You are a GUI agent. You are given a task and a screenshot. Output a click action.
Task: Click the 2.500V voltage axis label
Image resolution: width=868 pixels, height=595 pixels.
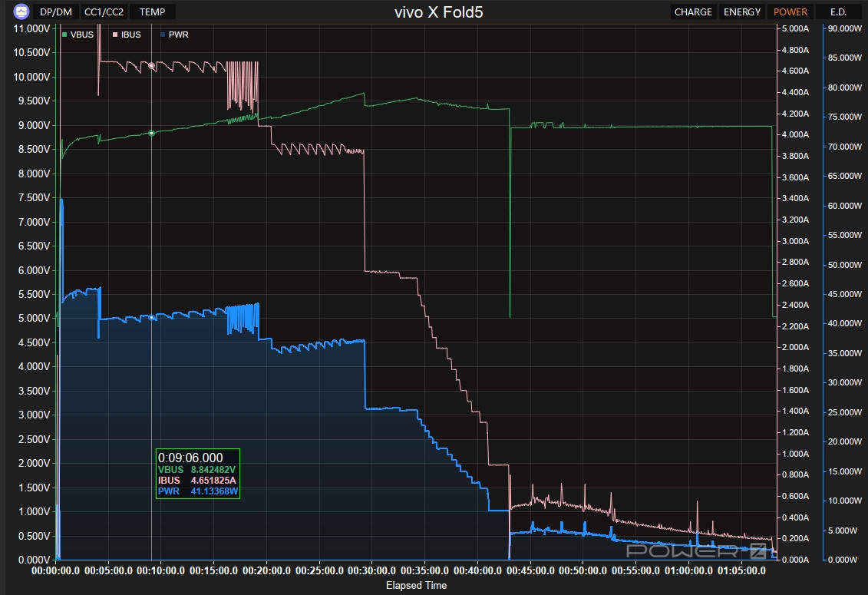point(35,439)
